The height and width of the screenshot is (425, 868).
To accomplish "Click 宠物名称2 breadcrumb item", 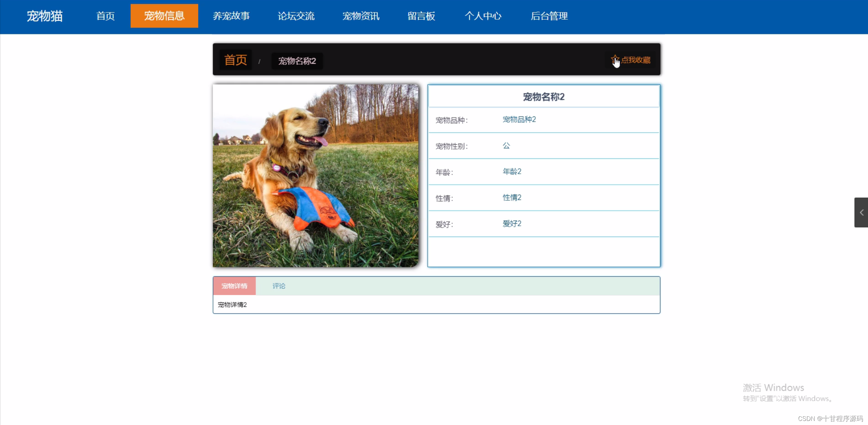I will (297, 61).
